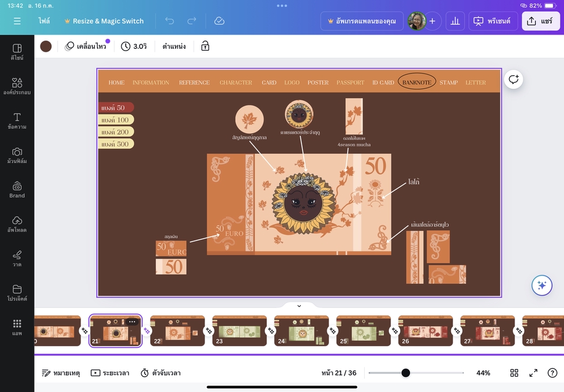Undo the last action
Screen dimensions: 564x392
(169, 21)
